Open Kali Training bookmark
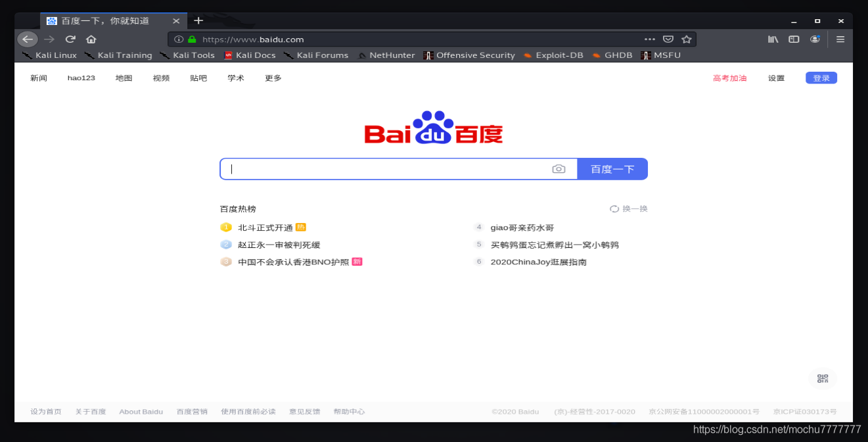Viewport: 868px width, 442px height. (118, 55)
